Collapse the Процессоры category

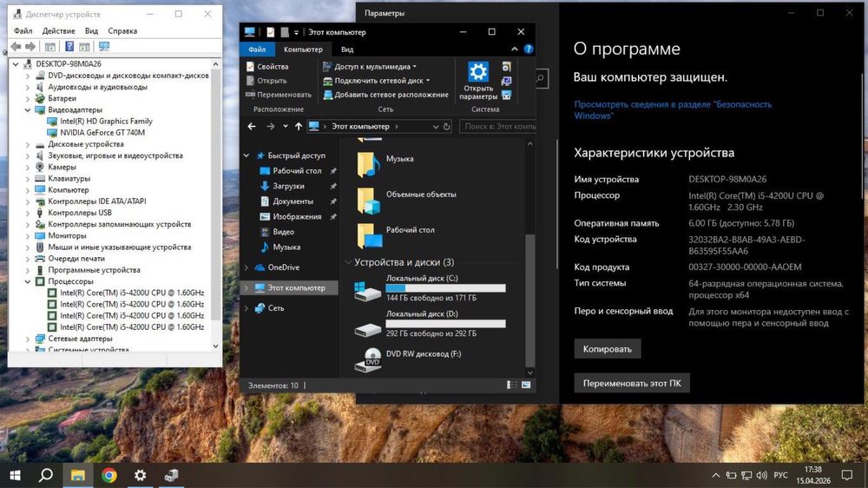[28, 281]
